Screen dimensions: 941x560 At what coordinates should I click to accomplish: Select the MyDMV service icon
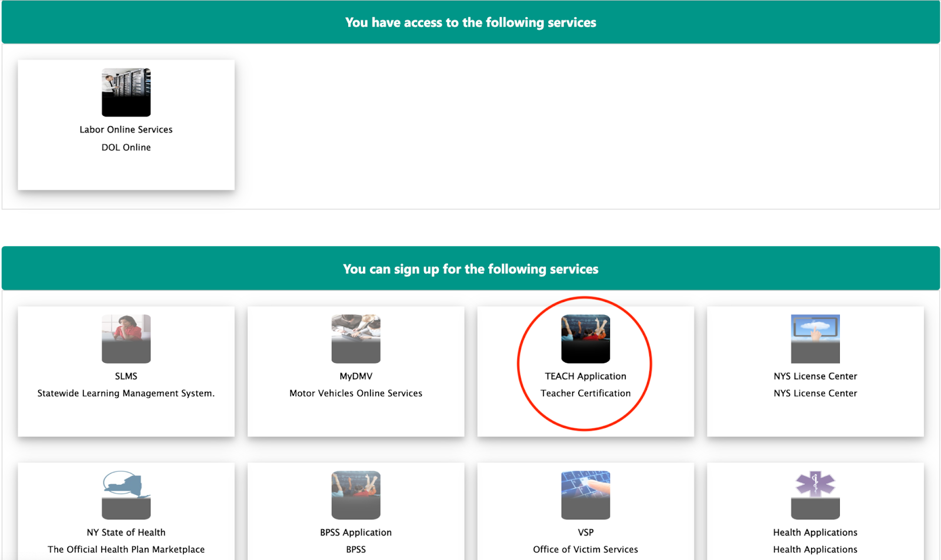(x=356, y=339)
